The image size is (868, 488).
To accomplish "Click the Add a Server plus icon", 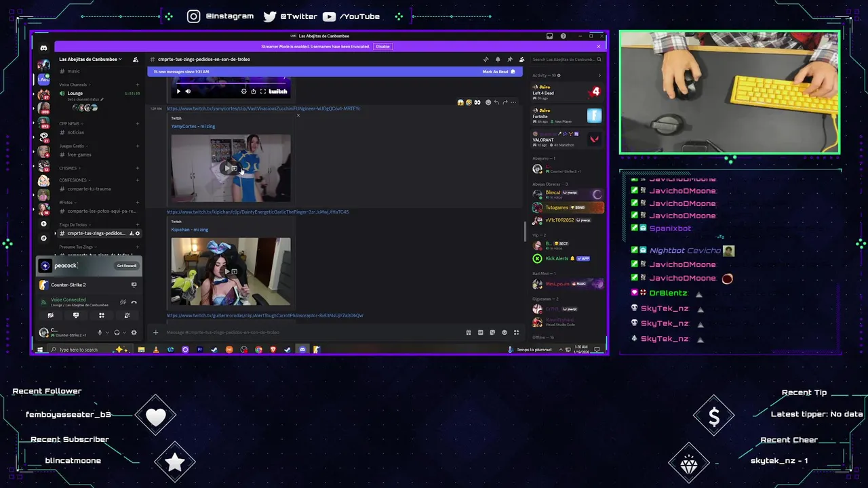I will 43,224.
